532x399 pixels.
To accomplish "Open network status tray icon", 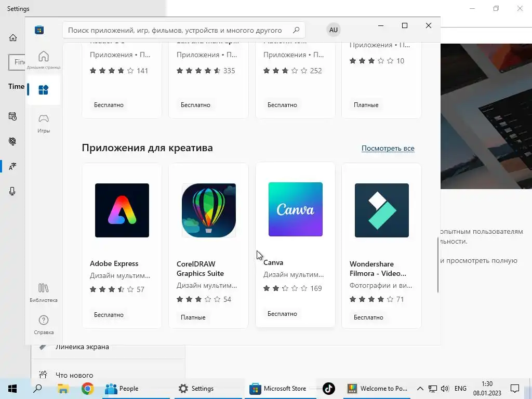I will [x=433, y=389].
